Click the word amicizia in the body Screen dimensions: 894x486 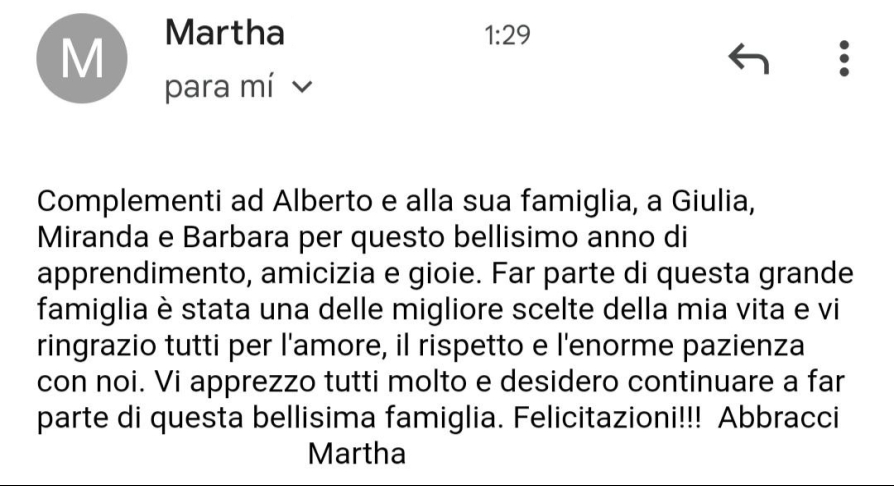318,274
